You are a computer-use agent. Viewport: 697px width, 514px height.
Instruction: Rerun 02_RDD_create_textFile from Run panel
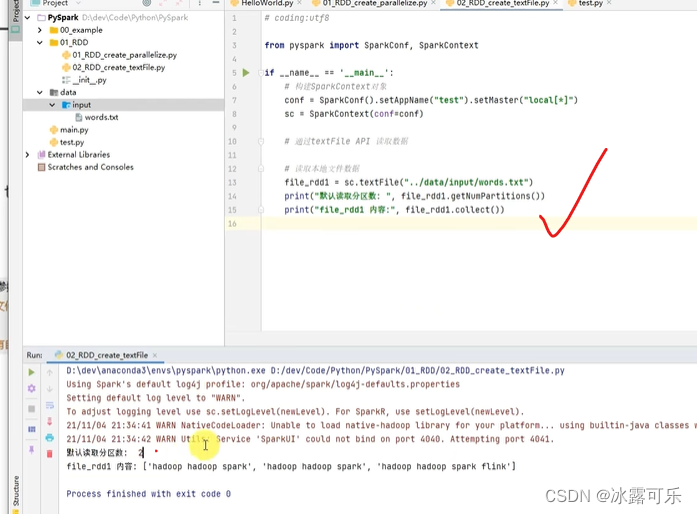(32, 372)
